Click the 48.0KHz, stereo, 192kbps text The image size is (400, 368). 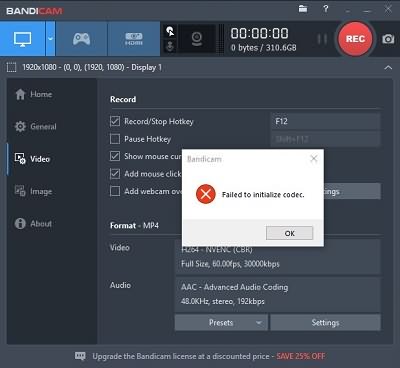[223, 302]
